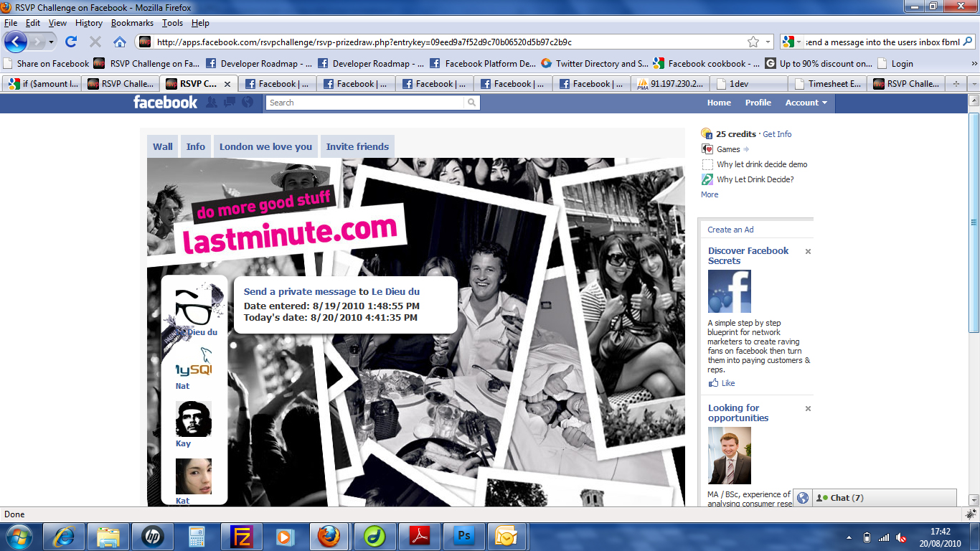Click the Facebook search magnifier icon
This screenshot has height=551, width=980.
471,103
